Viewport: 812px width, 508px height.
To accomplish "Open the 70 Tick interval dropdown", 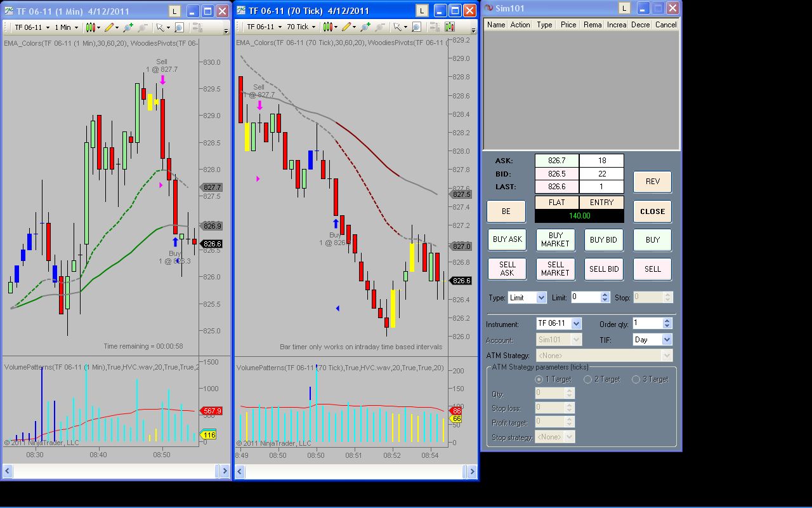I will (301, 27).
